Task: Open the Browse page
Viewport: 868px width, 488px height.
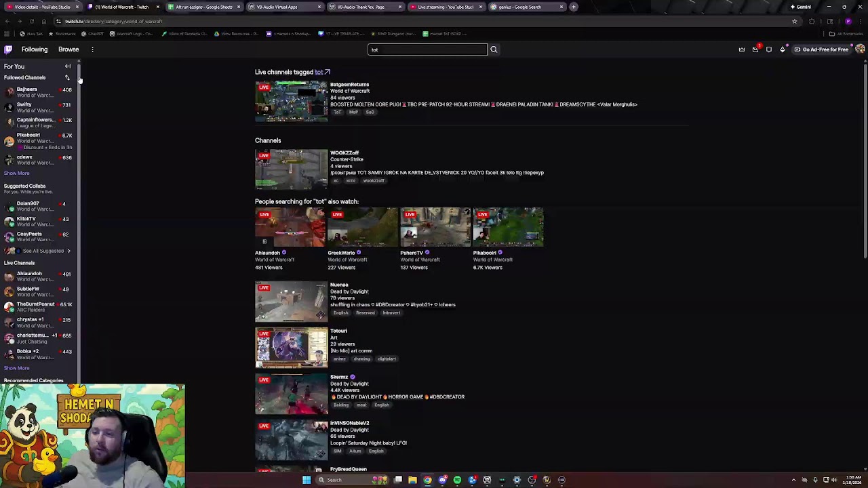Action: (x=68, y=49)
